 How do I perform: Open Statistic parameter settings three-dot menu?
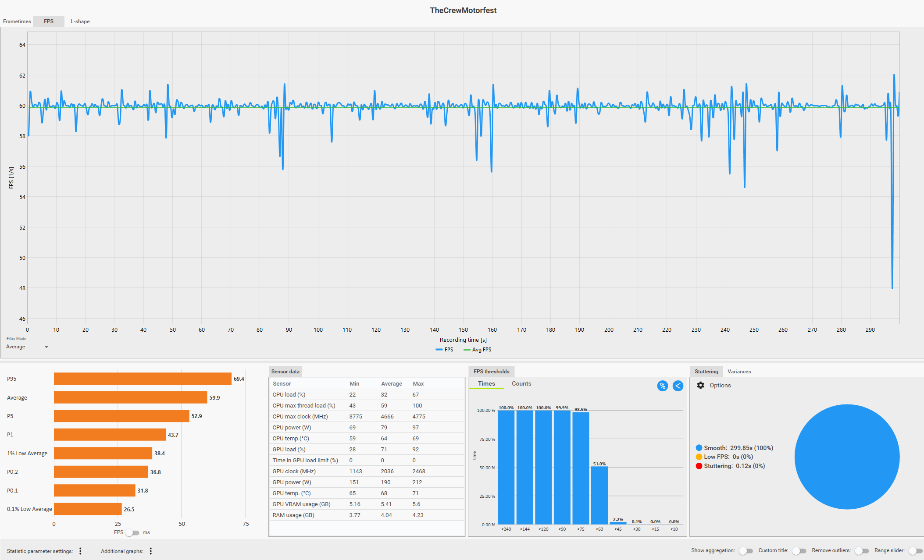80,551
